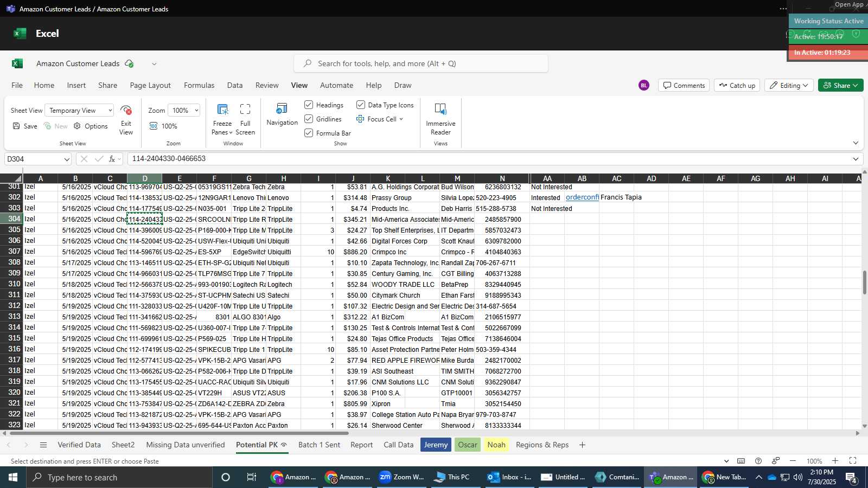Open Cortana circle icon on taskbar

[x=226, y=477]
